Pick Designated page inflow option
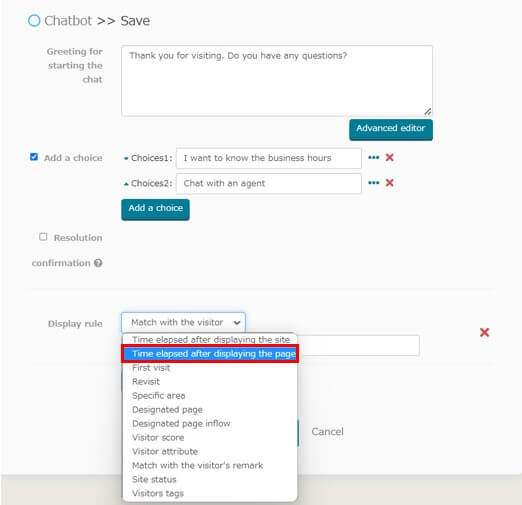The height and width of the screenshot is (505, 522). pos(181,423)
